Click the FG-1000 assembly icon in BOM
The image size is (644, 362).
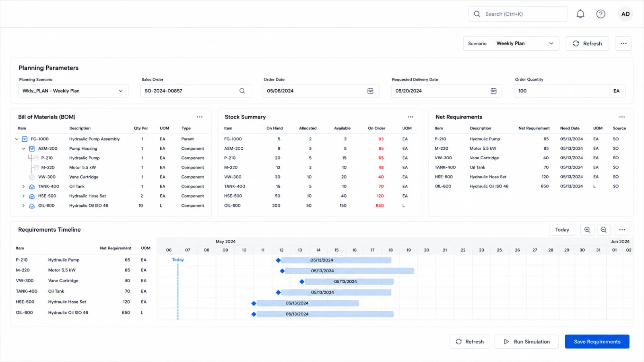click(x=25, y=139)
